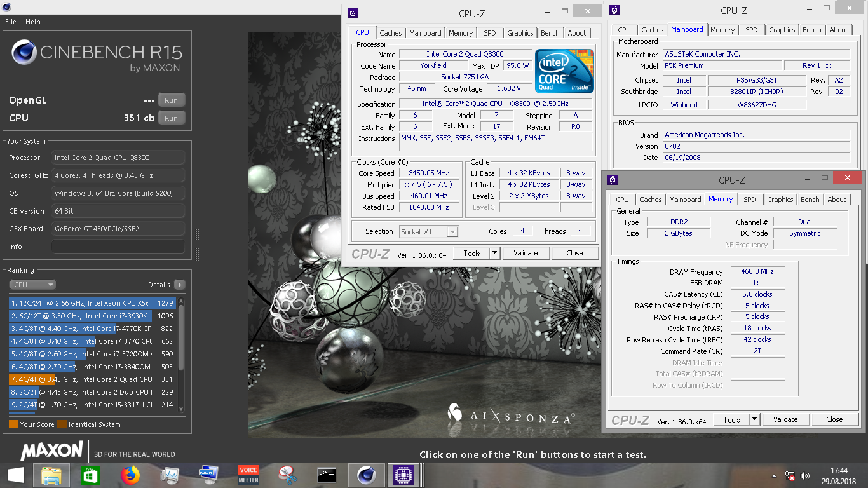Open Command Prompt from the taskbar
This screenshot has width=868, height=488.
[327, 475]
